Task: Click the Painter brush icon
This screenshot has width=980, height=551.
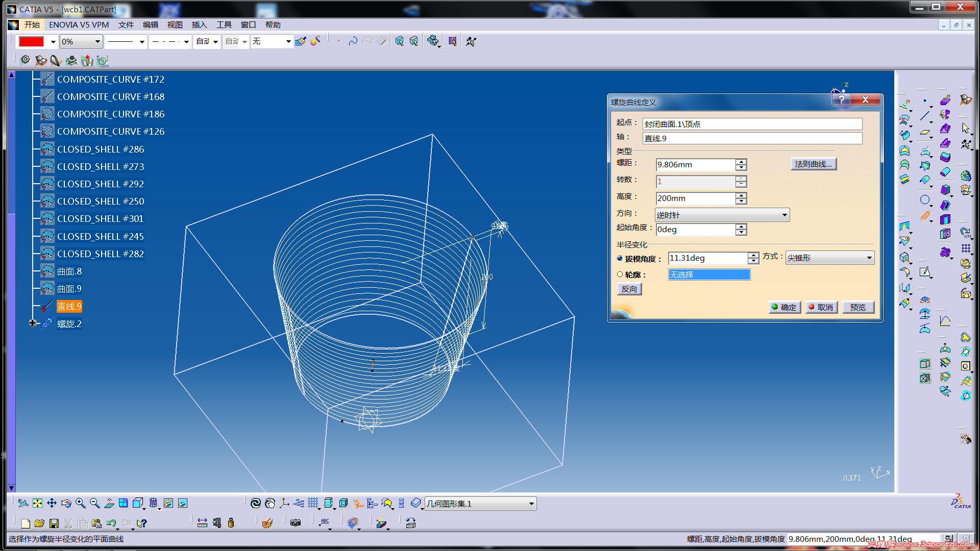Action: click(x=301, y=41)
